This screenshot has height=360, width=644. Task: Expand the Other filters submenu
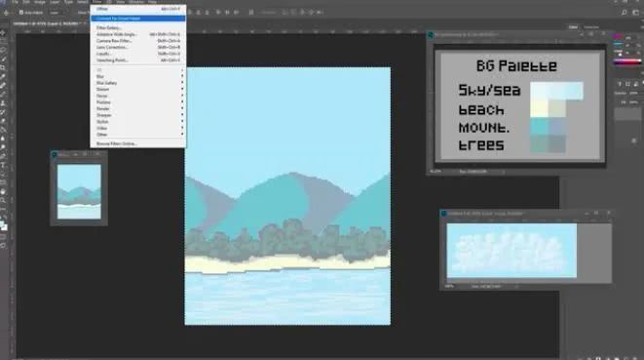[x=138, y=135]
